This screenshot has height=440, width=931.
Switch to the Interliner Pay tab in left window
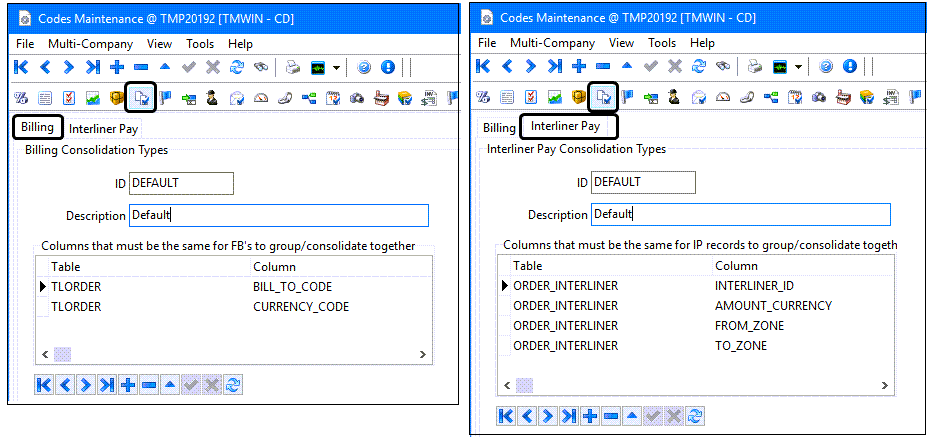tap(104, 128)
